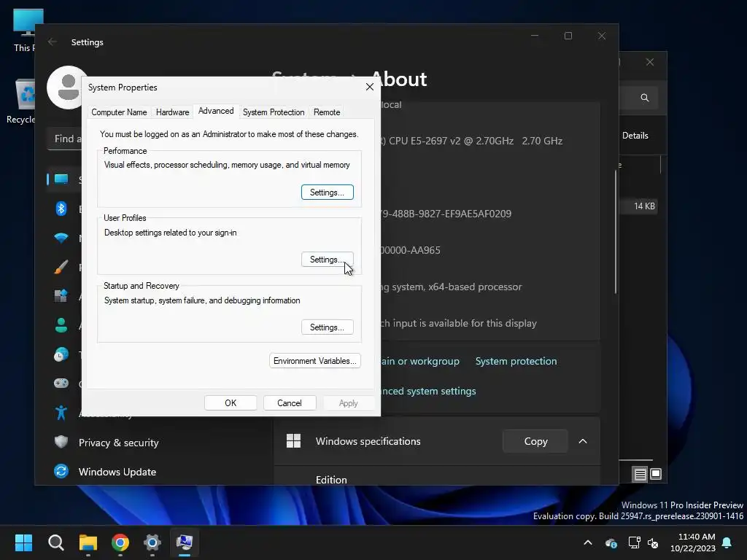Open Bluetooth sidebar icon in Settings
Image resolution: width=747 pixels, height=560 pixels.
click(x=61, y=209)
